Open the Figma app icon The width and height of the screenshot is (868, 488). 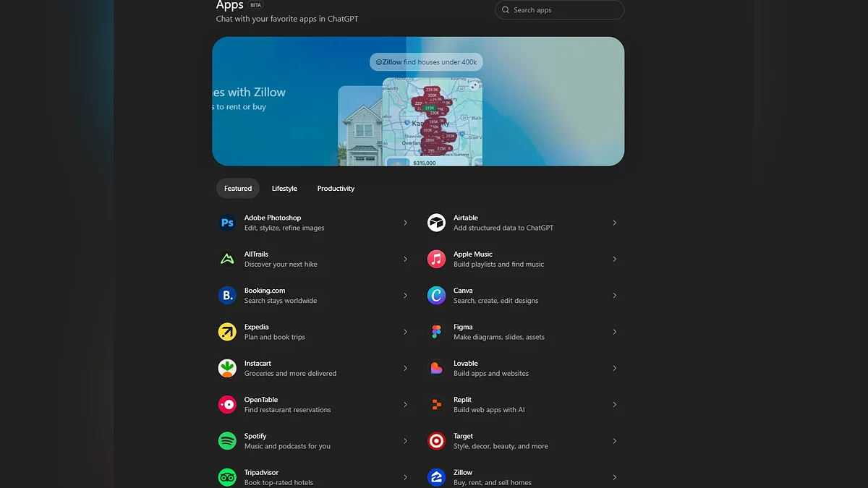[436, 332]
